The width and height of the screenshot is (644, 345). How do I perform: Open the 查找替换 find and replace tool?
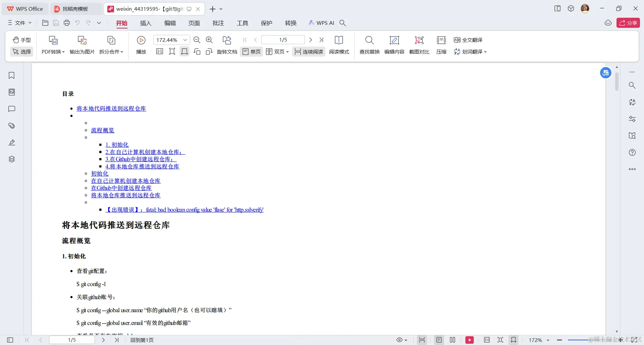point(369,45)
